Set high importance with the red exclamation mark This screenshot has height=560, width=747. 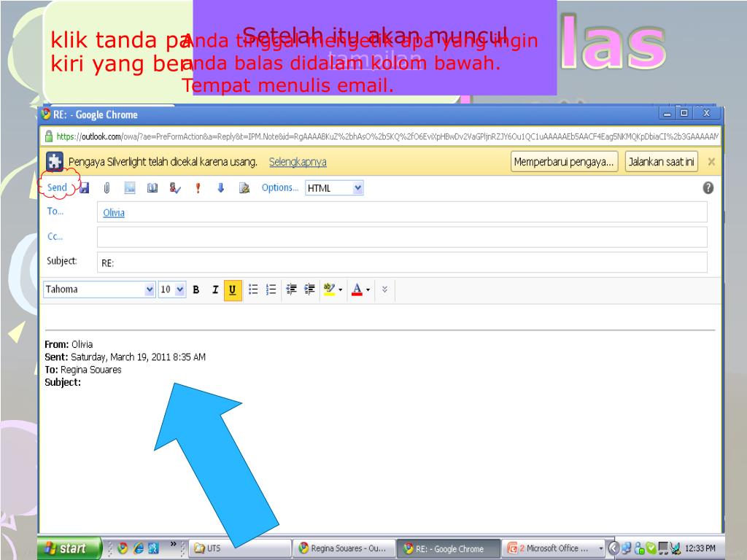[x=198, y=188]
